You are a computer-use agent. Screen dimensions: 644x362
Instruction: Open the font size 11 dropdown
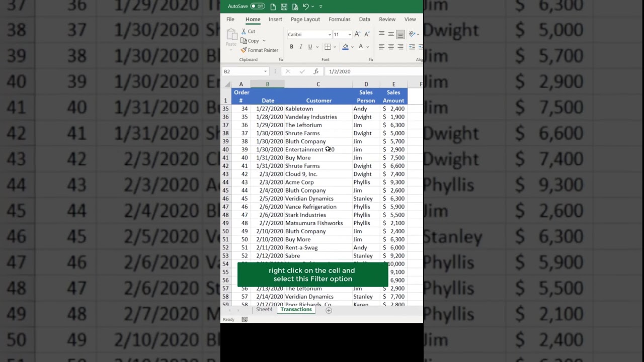tap(350, 35)
